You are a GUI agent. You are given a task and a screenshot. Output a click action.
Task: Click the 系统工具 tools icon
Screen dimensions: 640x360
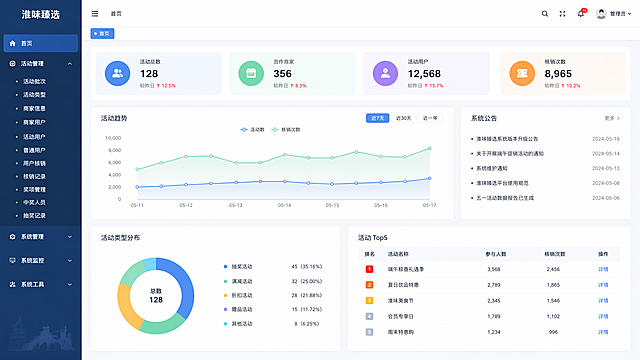(13, 284)
